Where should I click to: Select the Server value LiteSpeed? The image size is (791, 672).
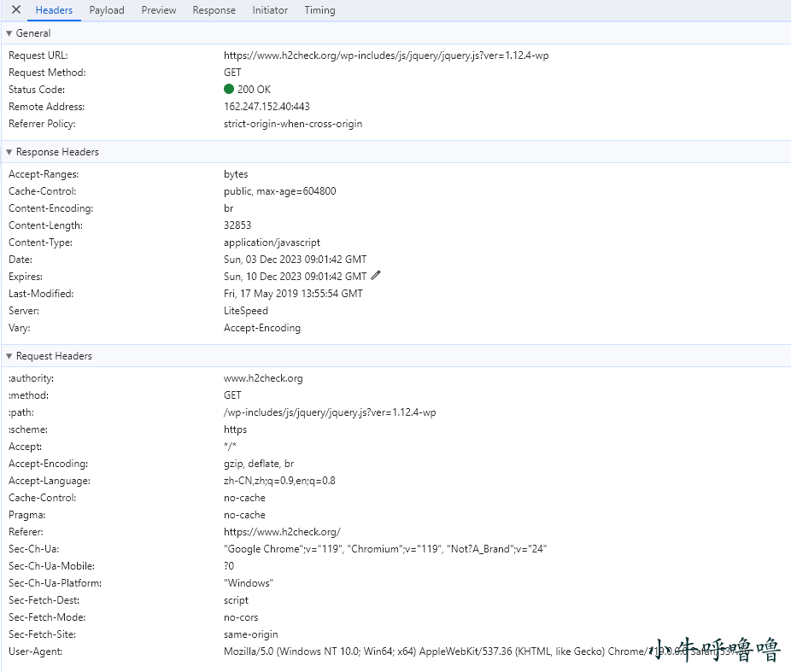click(245, 311)
